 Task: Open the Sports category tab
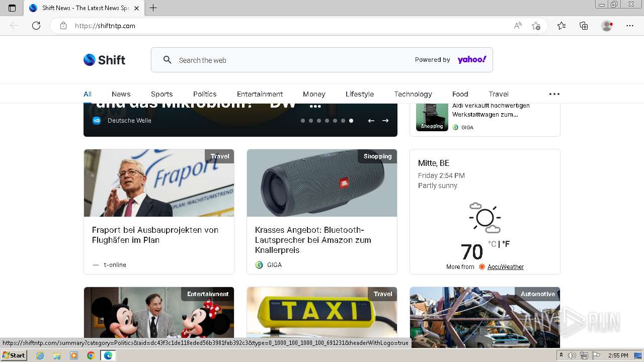(x=162, y=94)
